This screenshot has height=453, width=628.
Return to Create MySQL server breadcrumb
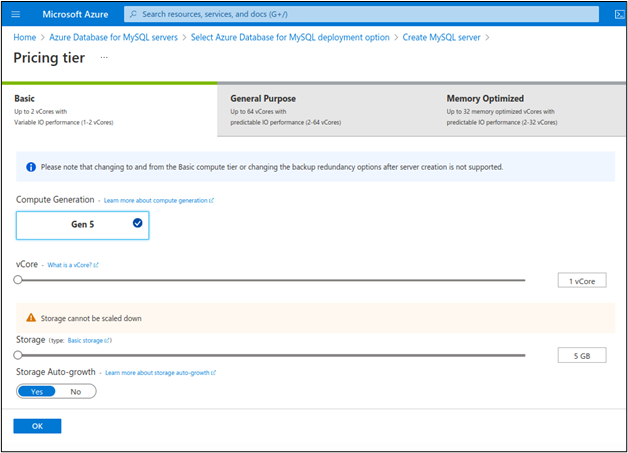441,37
